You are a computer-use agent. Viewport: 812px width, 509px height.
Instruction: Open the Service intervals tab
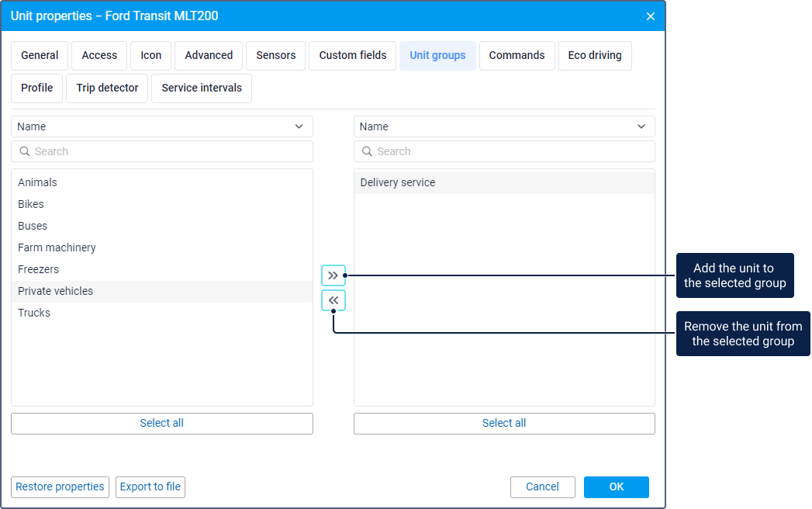click(202, 88)
